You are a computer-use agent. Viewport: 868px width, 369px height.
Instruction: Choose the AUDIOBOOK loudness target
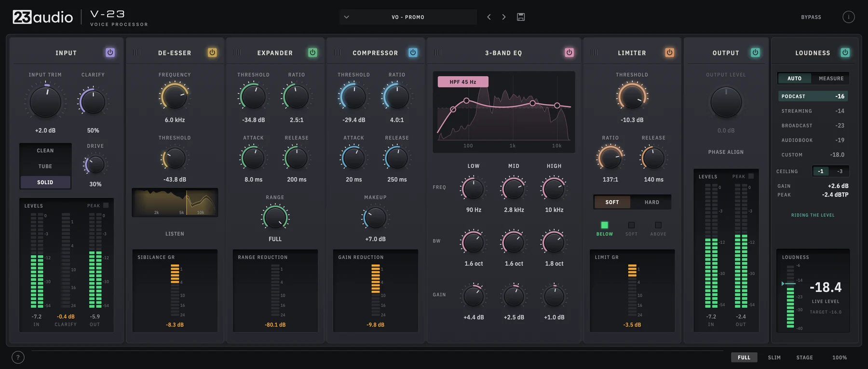[813, 140]
